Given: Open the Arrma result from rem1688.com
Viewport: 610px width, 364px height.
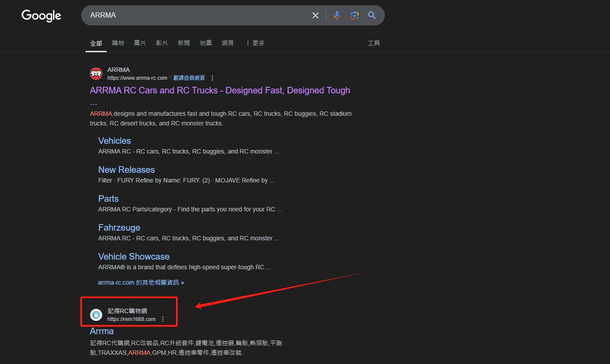Looking at the screenshot, I should [102, 331].
